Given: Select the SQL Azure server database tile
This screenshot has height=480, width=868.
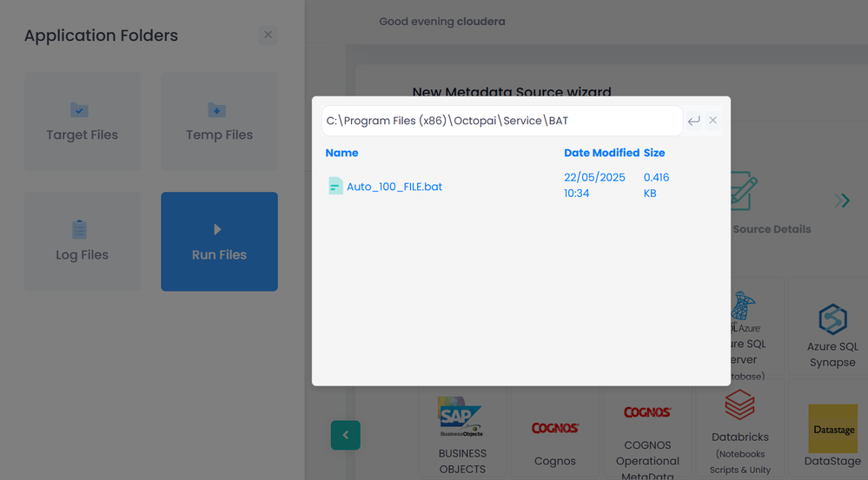Looking at the screenshot, I should (756, 326).
